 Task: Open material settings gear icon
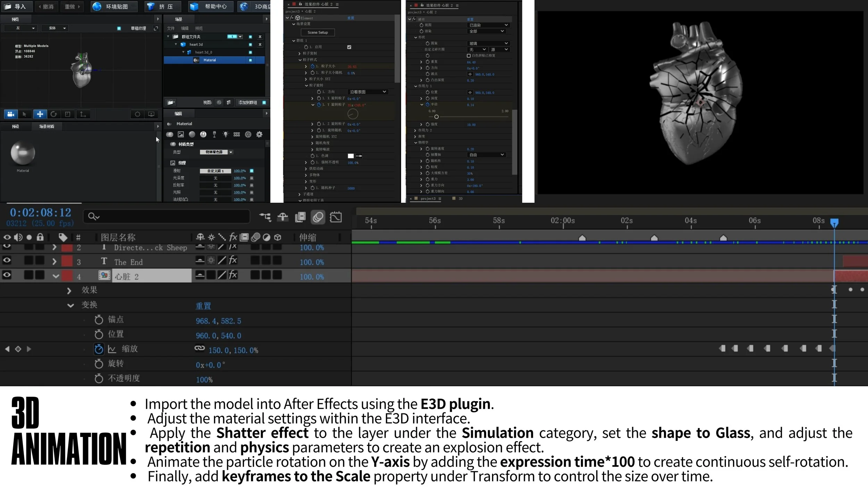click(x=259, y=134)
